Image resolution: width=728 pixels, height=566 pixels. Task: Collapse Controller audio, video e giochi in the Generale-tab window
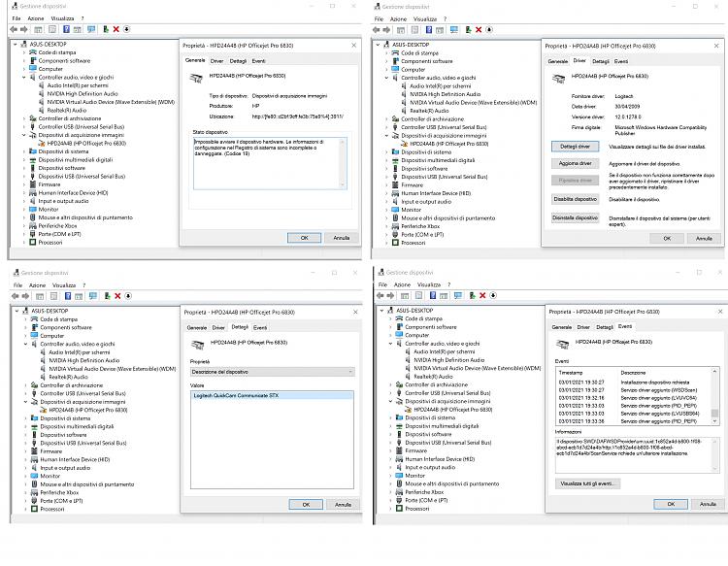click(x=24, y=77)
